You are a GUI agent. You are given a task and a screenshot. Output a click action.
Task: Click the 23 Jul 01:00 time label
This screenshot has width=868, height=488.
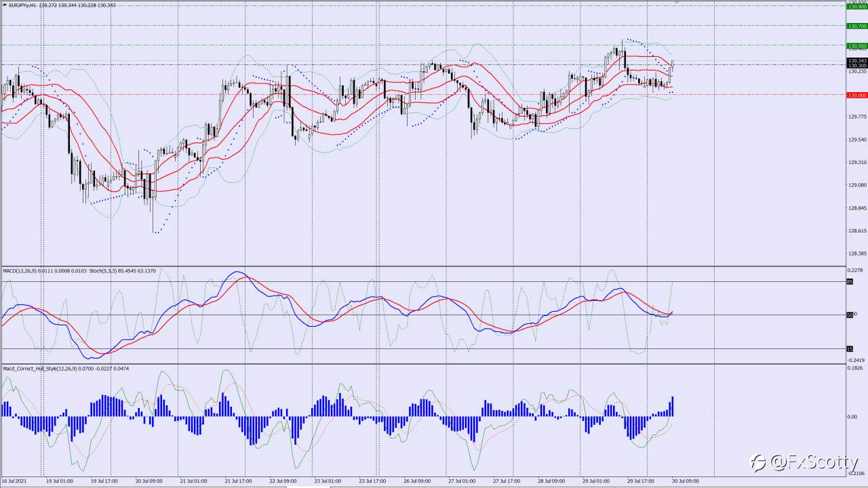(x=328, y=481)
